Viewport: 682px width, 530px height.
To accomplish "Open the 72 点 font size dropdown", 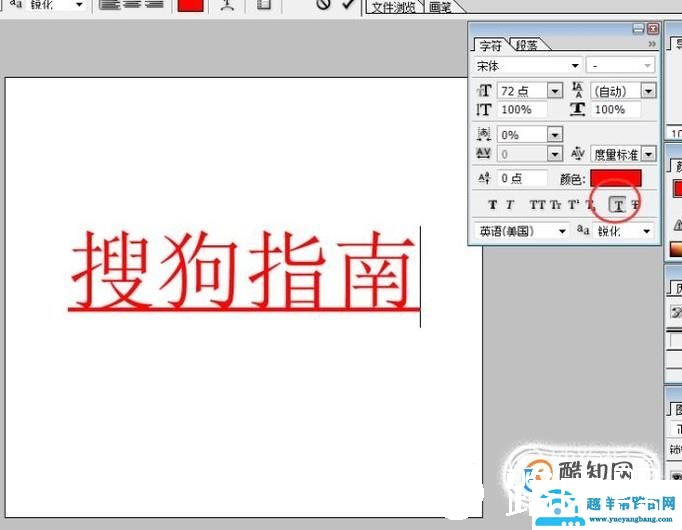I will [x=555, y=91].
